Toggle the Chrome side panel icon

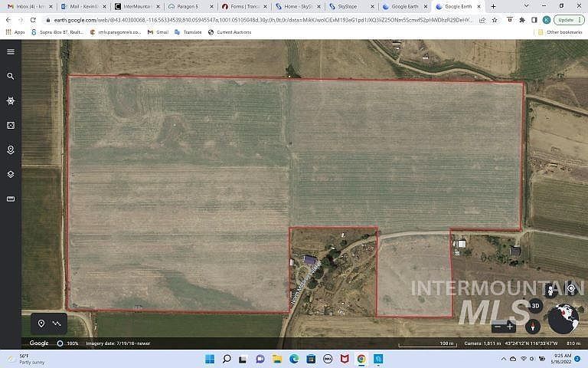point(534,20)
